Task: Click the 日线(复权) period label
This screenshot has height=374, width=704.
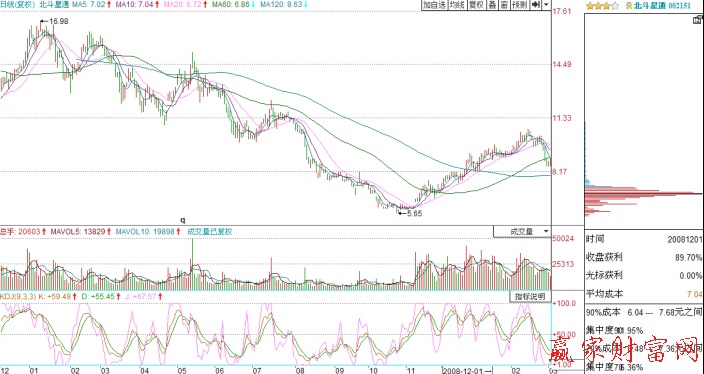Action: click(x=18, y=4)
